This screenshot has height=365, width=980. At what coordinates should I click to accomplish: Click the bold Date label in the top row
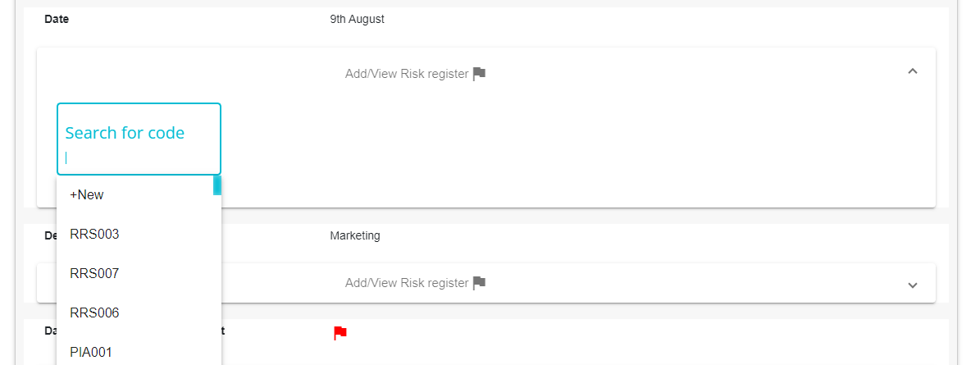tap(57, 20)
